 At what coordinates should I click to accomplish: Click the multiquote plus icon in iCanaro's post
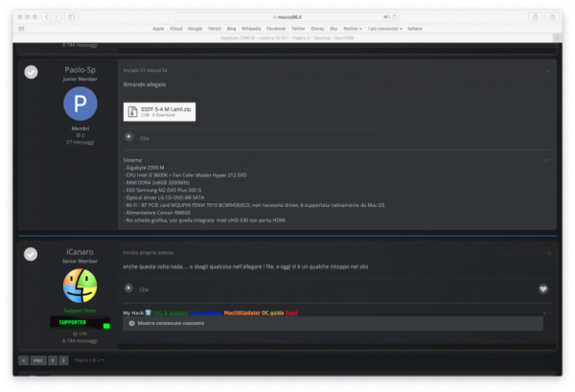[x=128, y=288]
